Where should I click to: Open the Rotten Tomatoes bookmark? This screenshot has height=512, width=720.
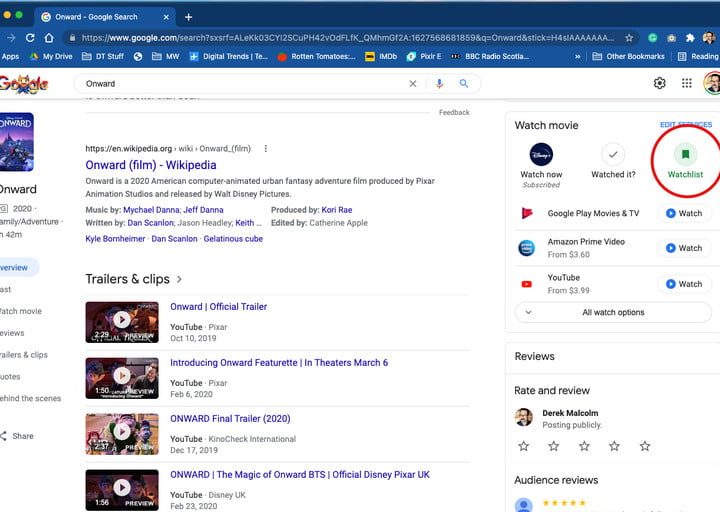(316, 56)
